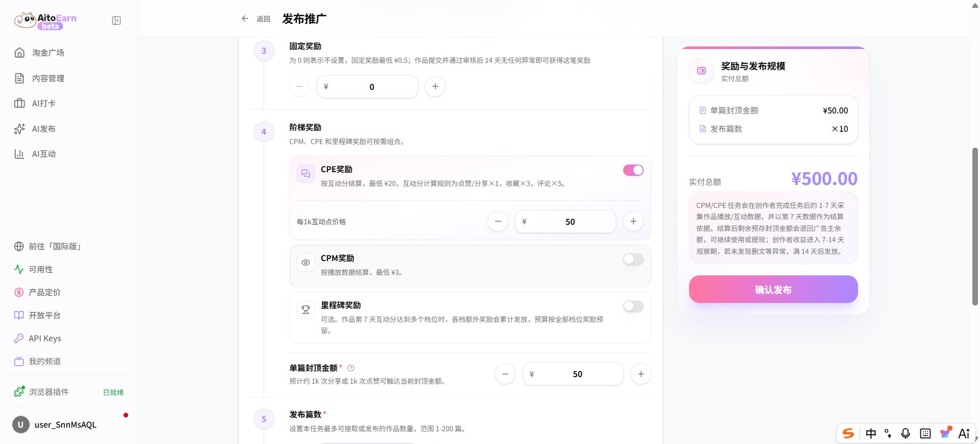The image size is (980, 444).
Task: Decrease 单篇封顶金额 with minus button
Action: pyautogui.click(x=505, y=374)
